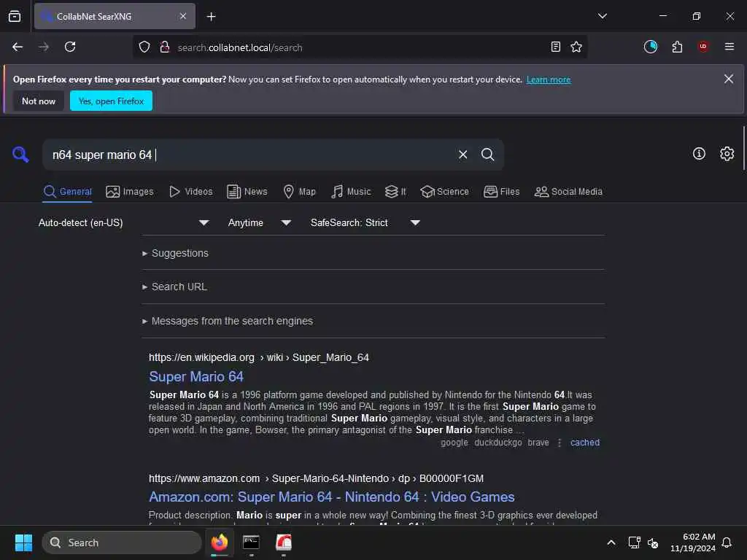Open the SafeSearch: Strict dropdown
Image resolution: width=747 pixels, height=560 pixels.
[365, 223]
